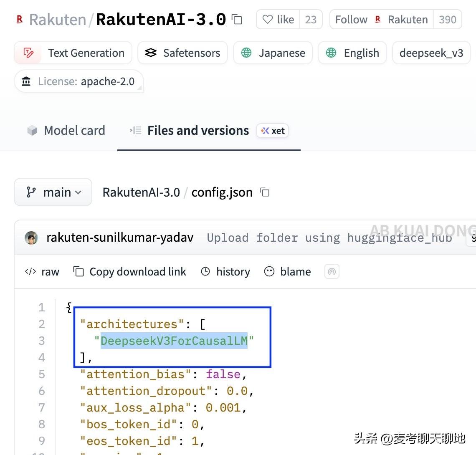The image size is (476, 455).
Task: Click the false value on line 5
Action: click(223, 374)
